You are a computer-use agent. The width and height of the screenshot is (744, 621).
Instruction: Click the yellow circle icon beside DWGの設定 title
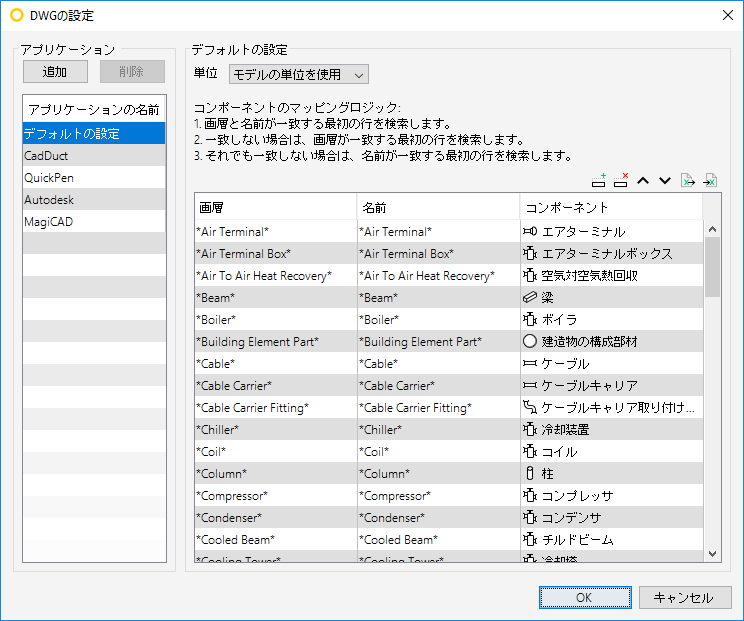click(x=17, y=15)
